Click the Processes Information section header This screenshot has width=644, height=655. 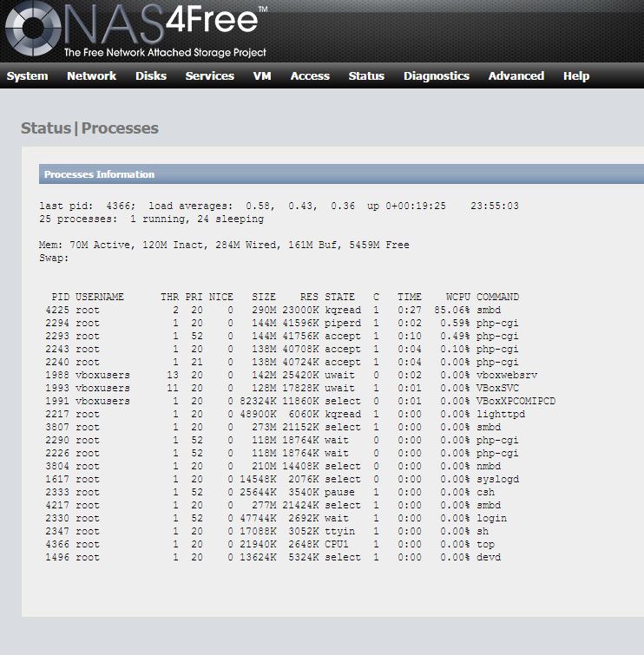[x=341, y=174]
